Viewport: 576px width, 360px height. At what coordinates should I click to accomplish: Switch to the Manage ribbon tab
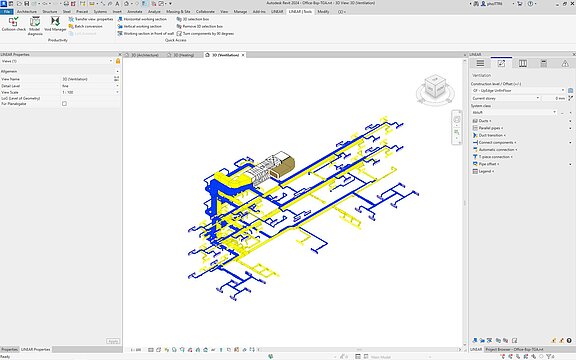click(240, 12)
